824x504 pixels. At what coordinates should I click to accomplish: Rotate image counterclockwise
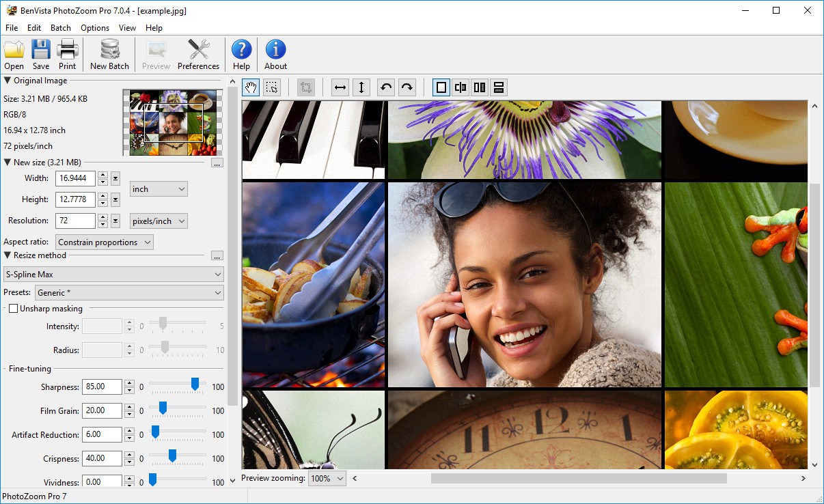click(386, 87)
